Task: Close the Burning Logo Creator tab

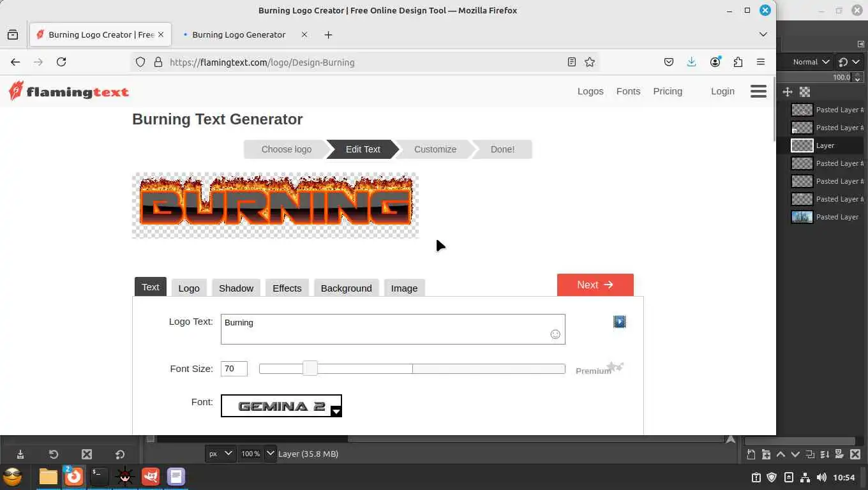Action: click(x=161, y=34)
